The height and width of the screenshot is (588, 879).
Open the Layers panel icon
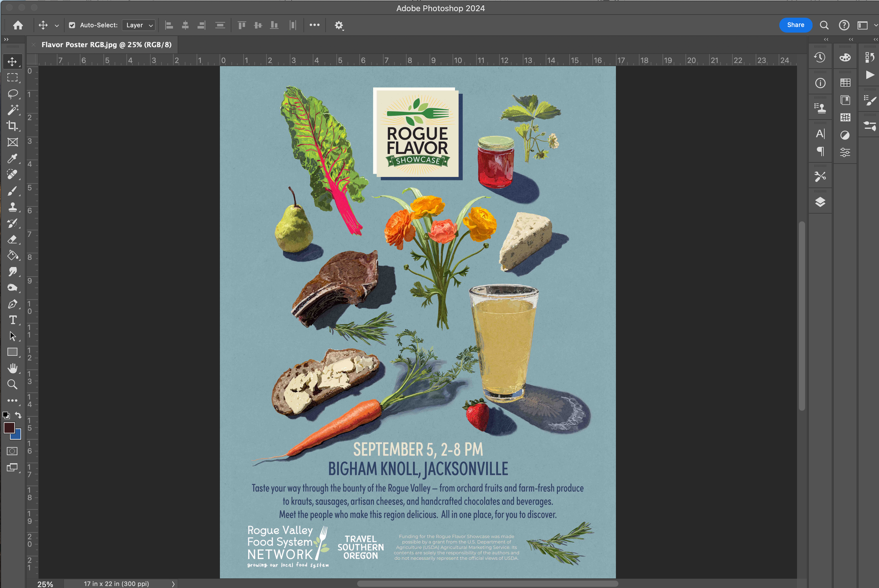click(820, 202)
